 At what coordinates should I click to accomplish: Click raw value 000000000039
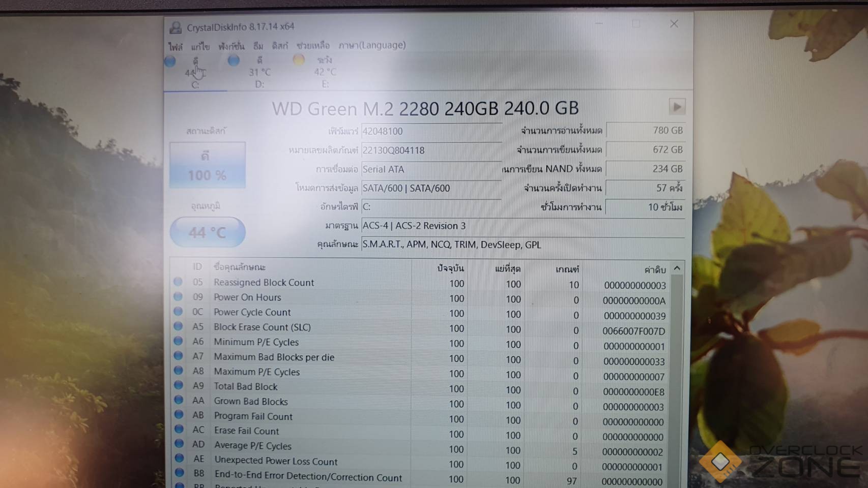[634, 316]
